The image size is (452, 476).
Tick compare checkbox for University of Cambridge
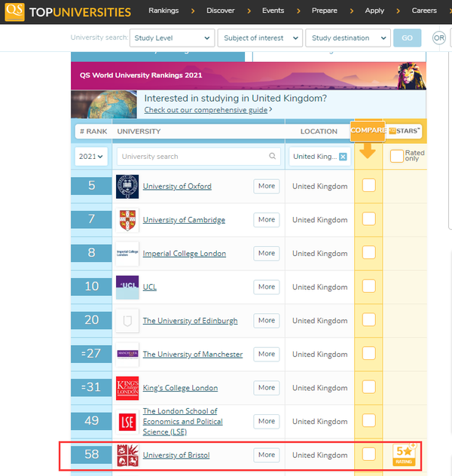[x=369, y=219]
